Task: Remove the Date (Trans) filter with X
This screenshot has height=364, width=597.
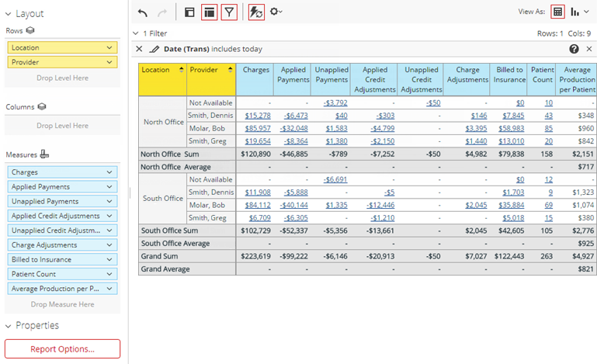Action: point(140,49)
